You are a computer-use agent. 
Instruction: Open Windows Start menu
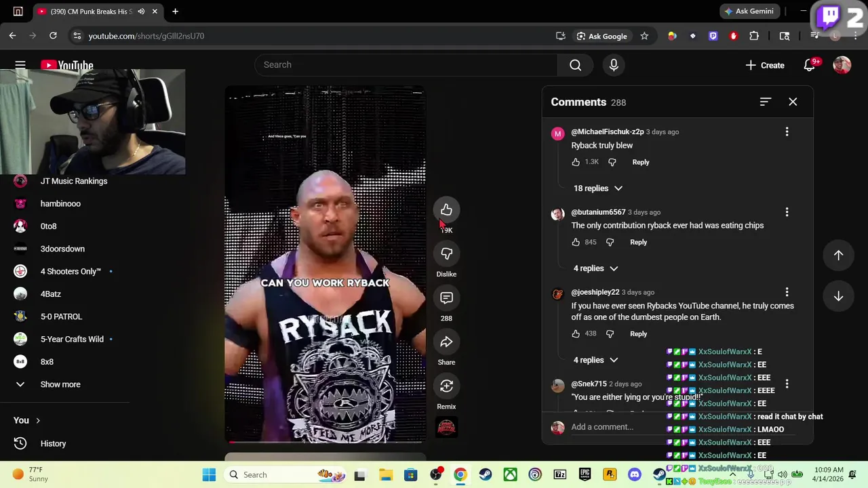click(209, 474)
